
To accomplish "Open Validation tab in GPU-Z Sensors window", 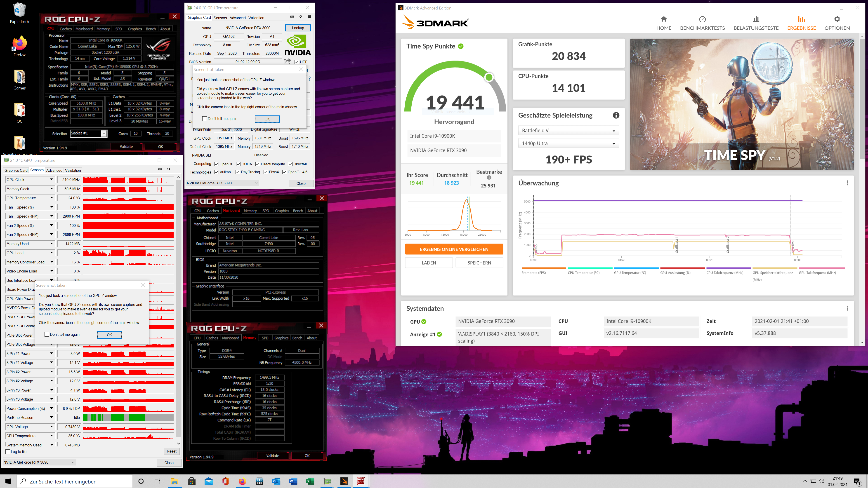I will (73, 170).
